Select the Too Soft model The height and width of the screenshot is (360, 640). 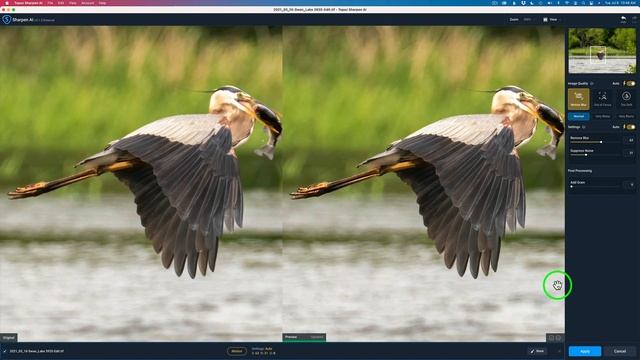coord(626,99)
